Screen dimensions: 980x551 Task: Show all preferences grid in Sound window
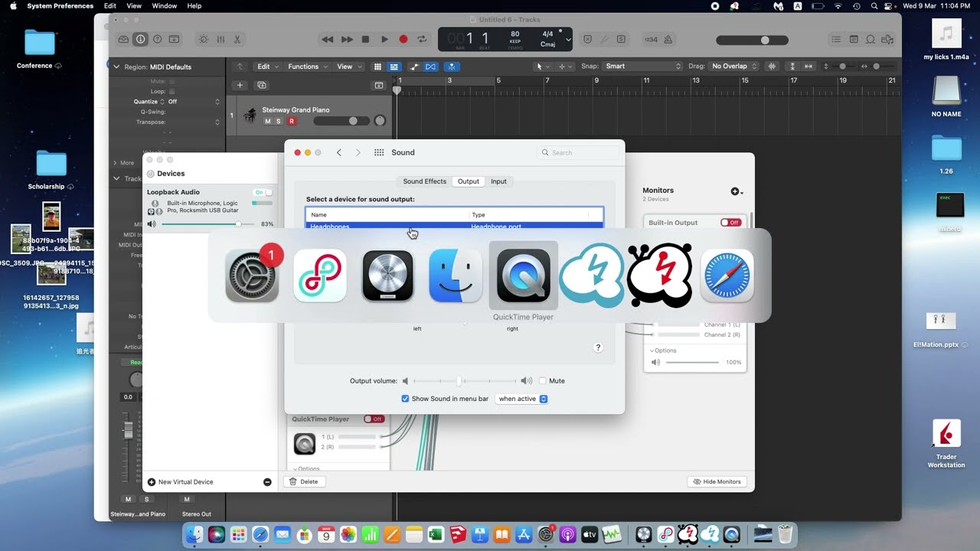coord(379,152)
